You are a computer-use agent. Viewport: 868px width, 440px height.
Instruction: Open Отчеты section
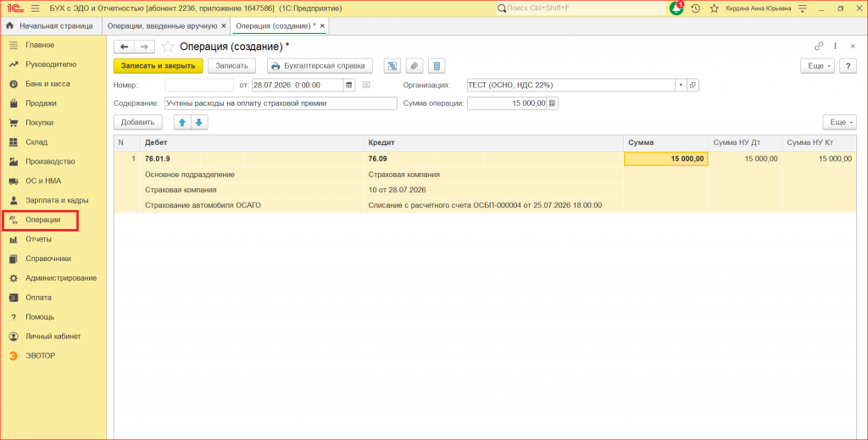pyautogui.click(x=39, y=239)
